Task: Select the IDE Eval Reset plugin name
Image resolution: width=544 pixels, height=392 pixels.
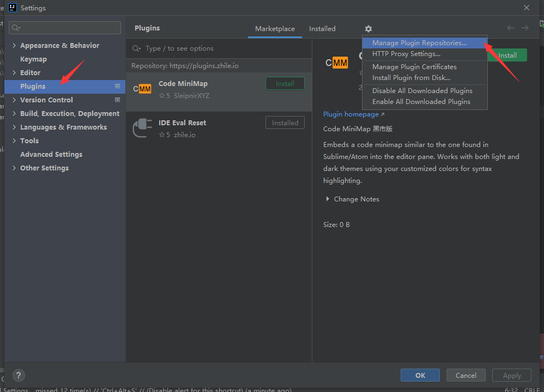Action: [x=182, y=122]
